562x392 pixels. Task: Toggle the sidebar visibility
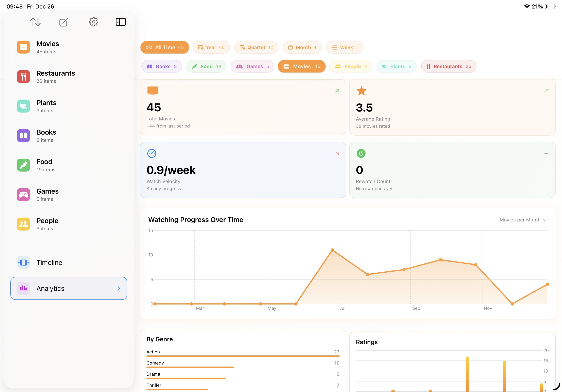coord(121,22)
